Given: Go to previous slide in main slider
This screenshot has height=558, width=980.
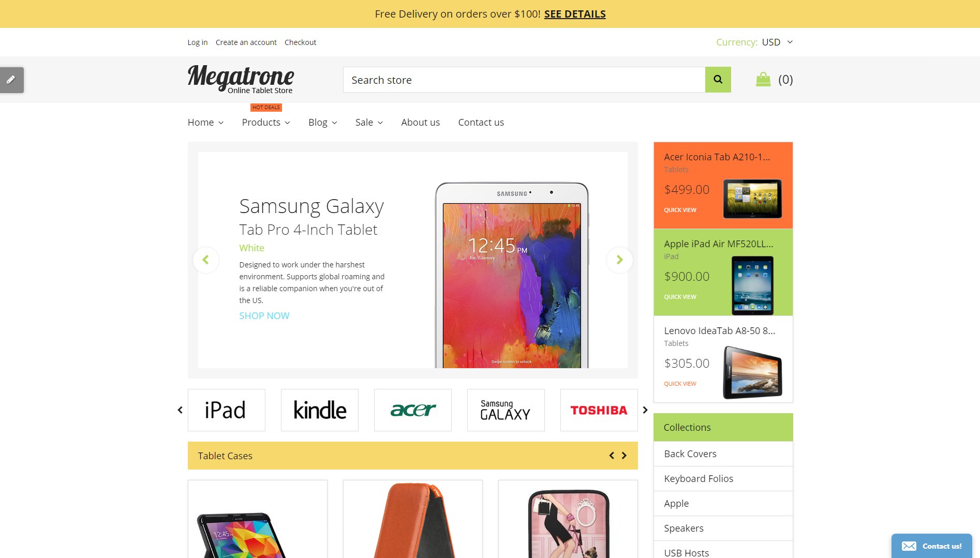Looking at the screenshot, I should [206, 260].
